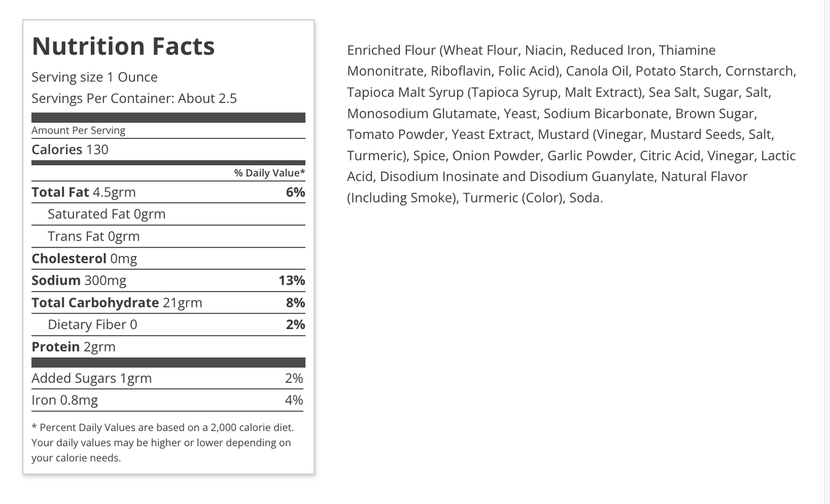Click the Trans Fat 0grm row
The width and height of the screenshot is (830, 504).
coord(94,236)
